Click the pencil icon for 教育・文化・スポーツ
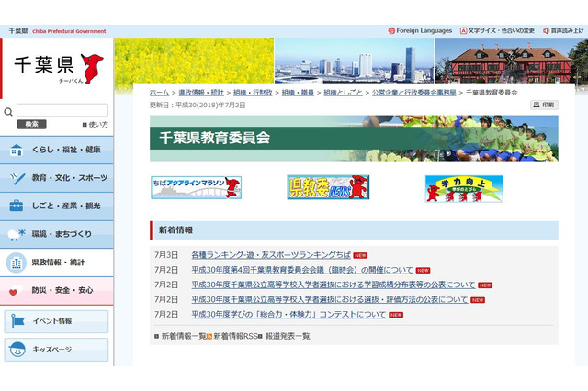 click(17, 178)
